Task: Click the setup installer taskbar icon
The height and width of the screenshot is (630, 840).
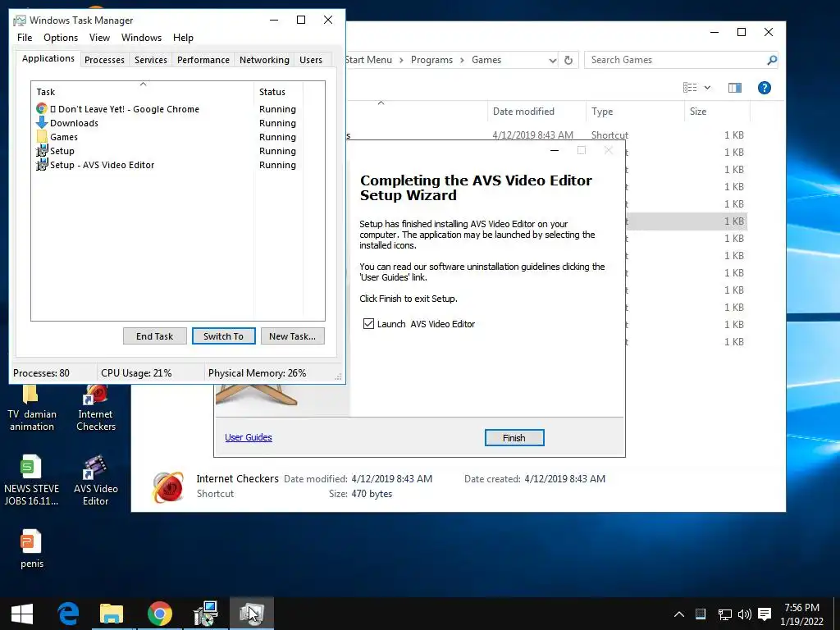Action: click(x=206, y=614)
